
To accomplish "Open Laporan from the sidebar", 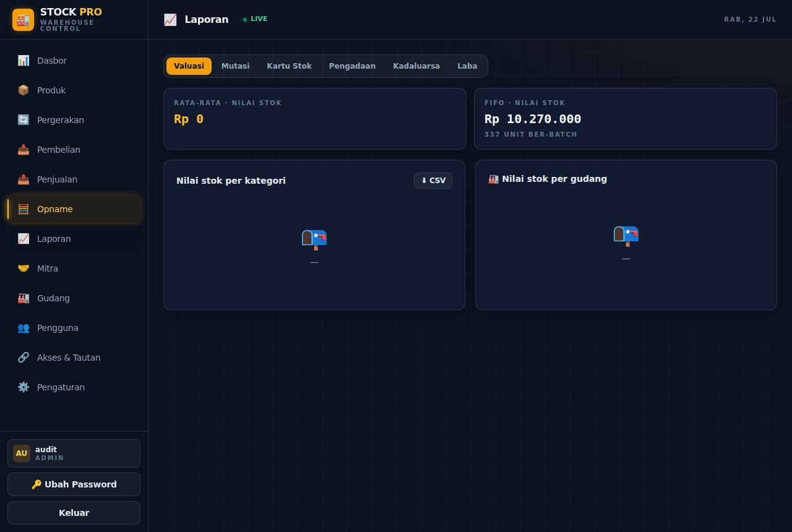I will pos(74,239).
